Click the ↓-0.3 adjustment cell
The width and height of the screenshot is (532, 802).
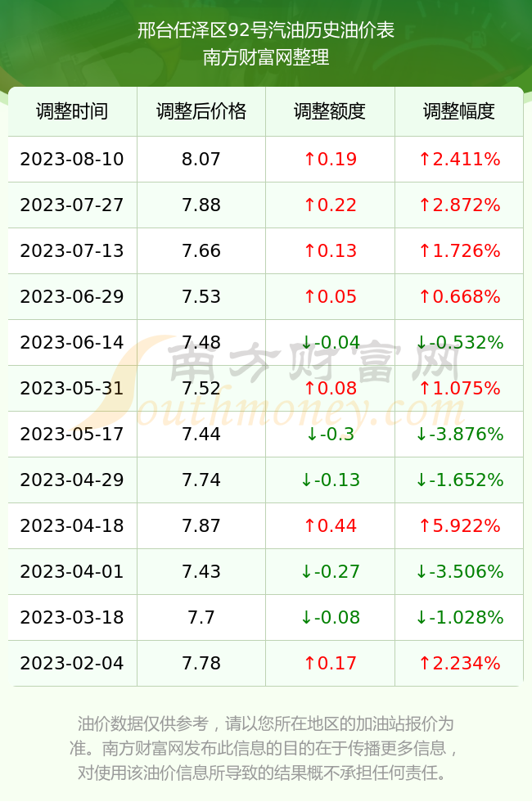[330, 435]
